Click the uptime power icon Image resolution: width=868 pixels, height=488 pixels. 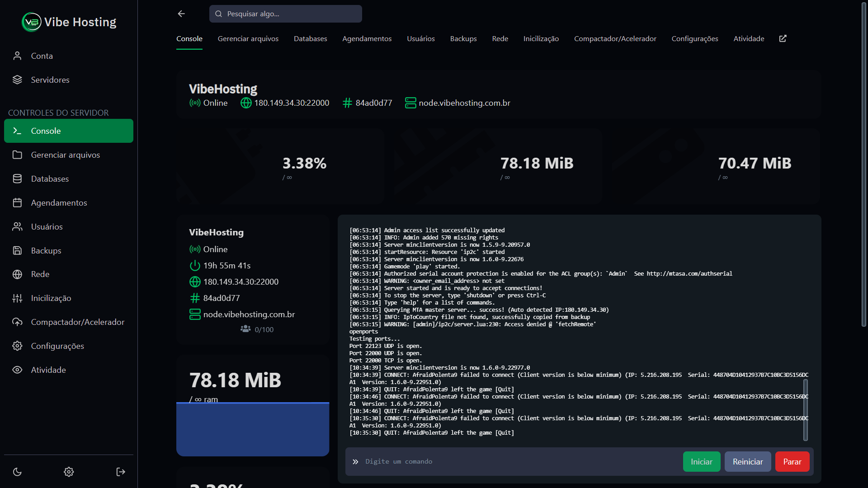click(195, 266)
